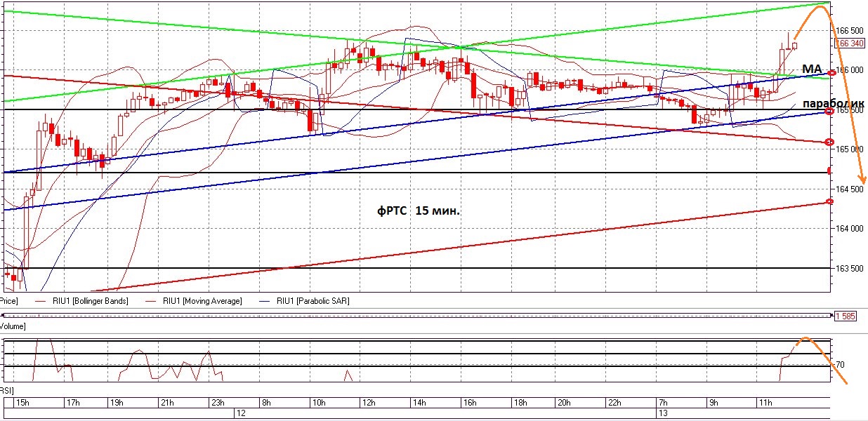Click the 166 000 price axis label

(x=850, y=70)
